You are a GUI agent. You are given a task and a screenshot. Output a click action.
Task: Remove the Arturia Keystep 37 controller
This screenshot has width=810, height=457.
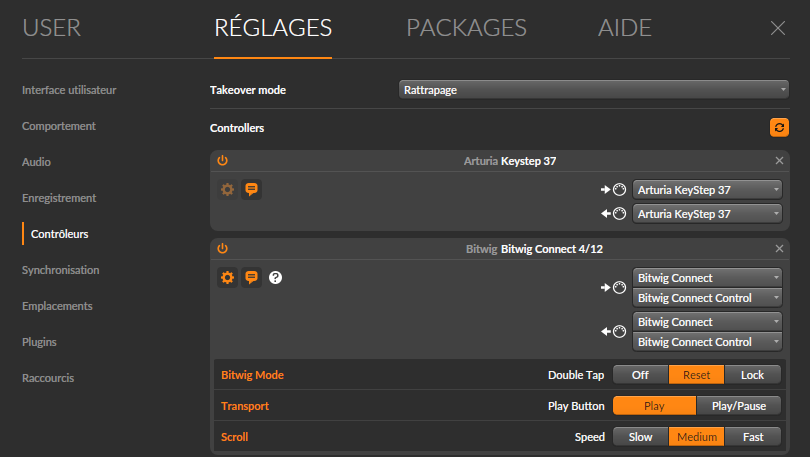click(780, 161)
